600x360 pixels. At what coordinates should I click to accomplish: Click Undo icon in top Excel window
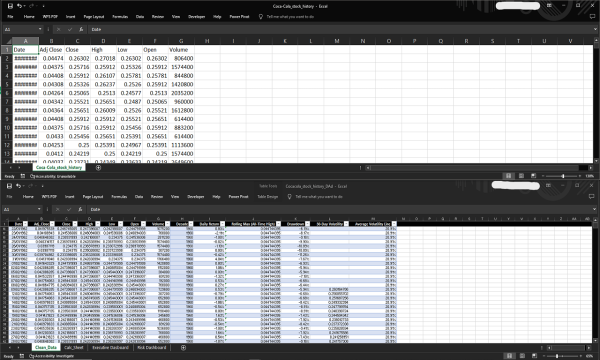pos(20,6)
